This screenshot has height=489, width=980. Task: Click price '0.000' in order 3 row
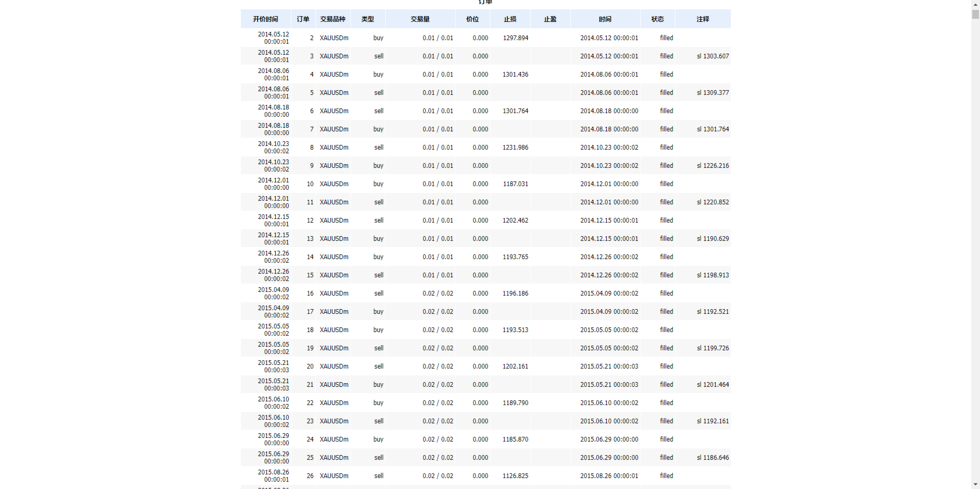click(x=481, y=56)
